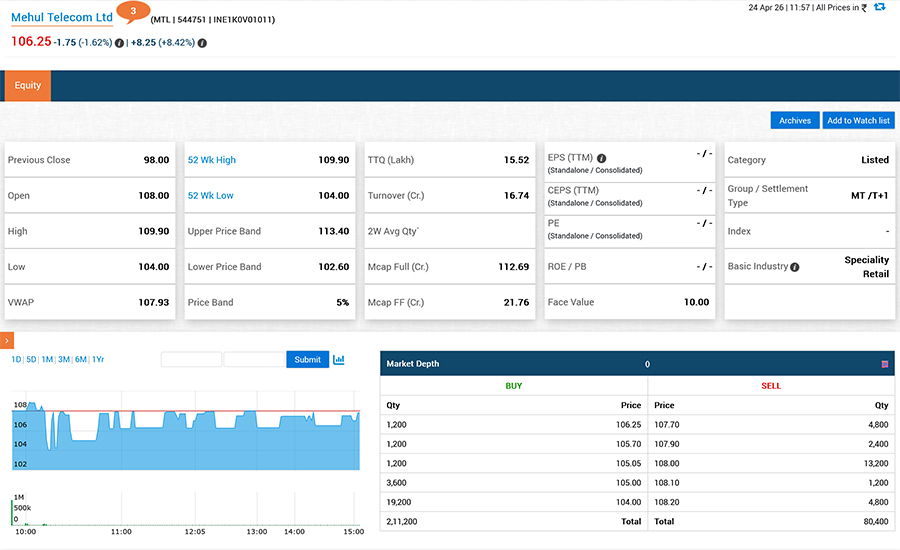Click info icon beside +8.25 (+8.42%) change
The image size is (900, 550).
(203, 43)
